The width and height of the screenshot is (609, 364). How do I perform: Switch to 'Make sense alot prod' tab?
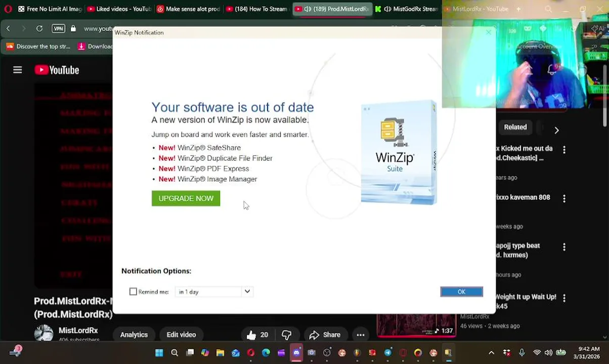pyautogui.click(x=188, y=9)
